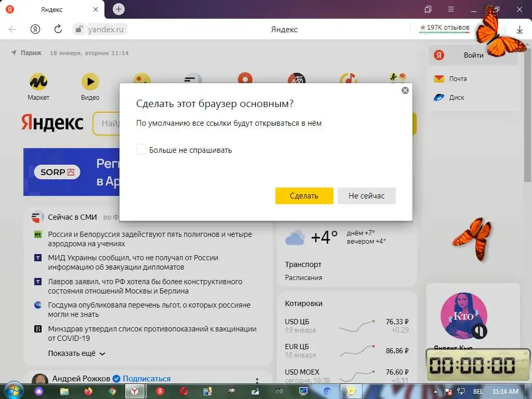Open Alice assistant taskbar icon
The image size is (532, 399).
39,391
